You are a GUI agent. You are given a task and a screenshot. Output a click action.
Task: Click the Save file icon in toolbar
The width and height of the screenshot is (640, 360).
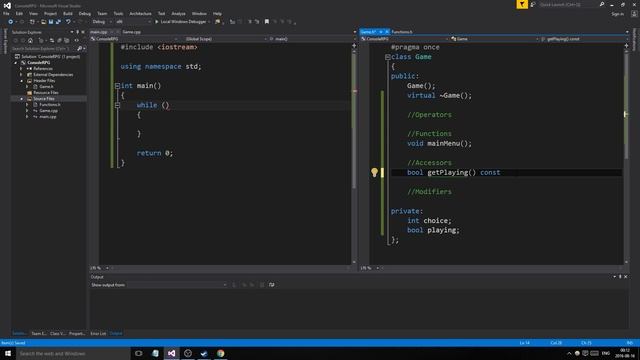coord(51,22)
